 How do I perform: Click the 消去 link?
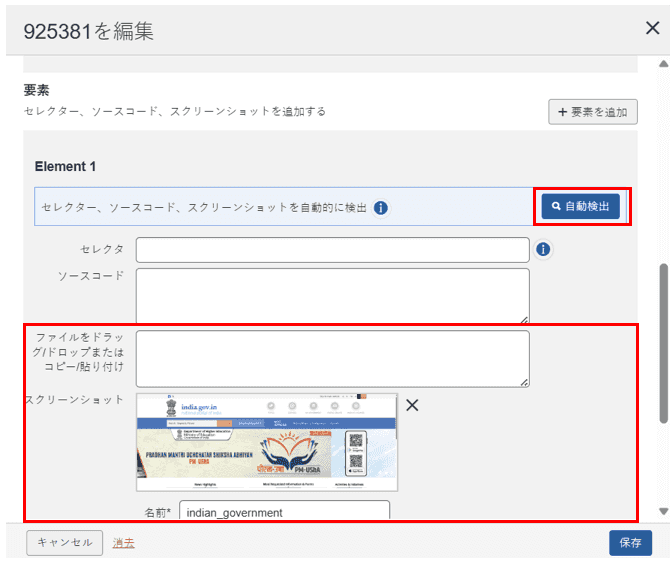click(x=124, y=542)
